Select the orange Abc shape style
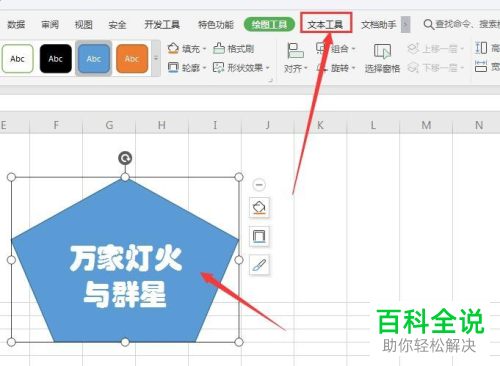This screenshot has width=500, height=366. 132,59
